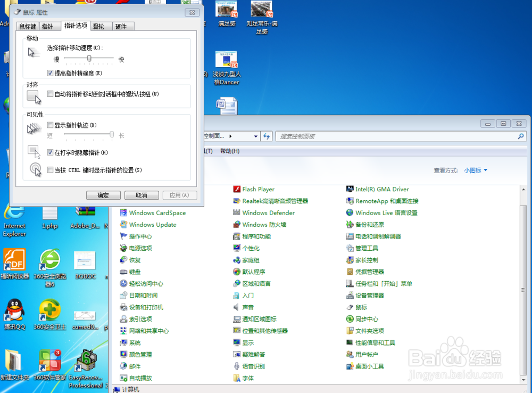Image resolution: width=532 pixels, height=393 pixels.
Task: Confirm with 确定 button
Action: (x=103, y=195)
